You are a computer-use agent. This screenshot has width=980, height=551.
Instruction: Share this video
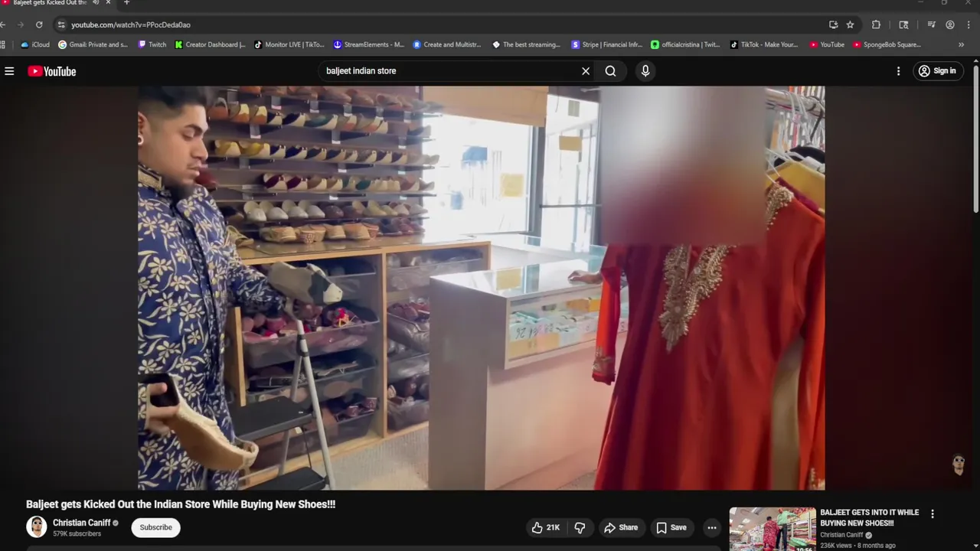tap(621, 527)
